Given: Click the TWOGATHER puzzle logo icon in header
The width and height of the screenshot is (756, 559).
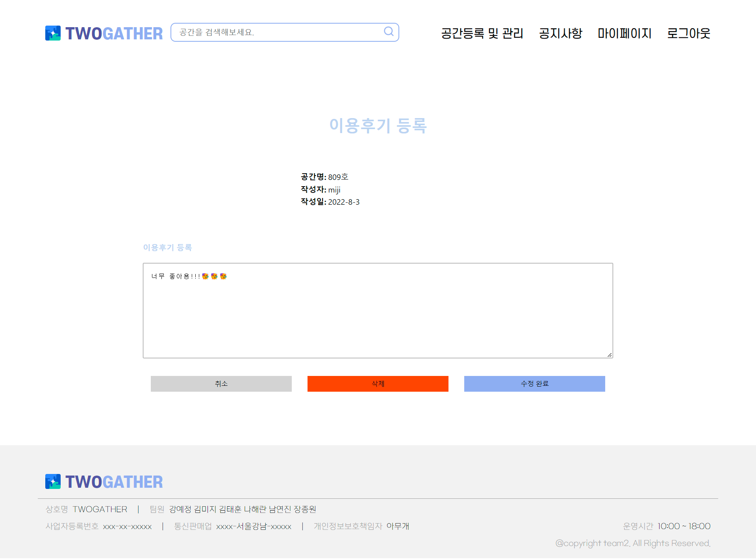Looking at the screenshot, I should point(53,33).
